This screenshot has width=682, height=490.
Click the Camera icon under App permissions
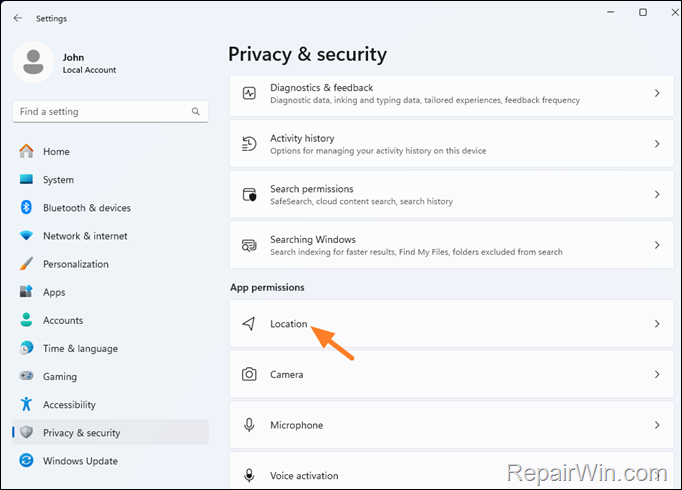[x=249, y=374]
